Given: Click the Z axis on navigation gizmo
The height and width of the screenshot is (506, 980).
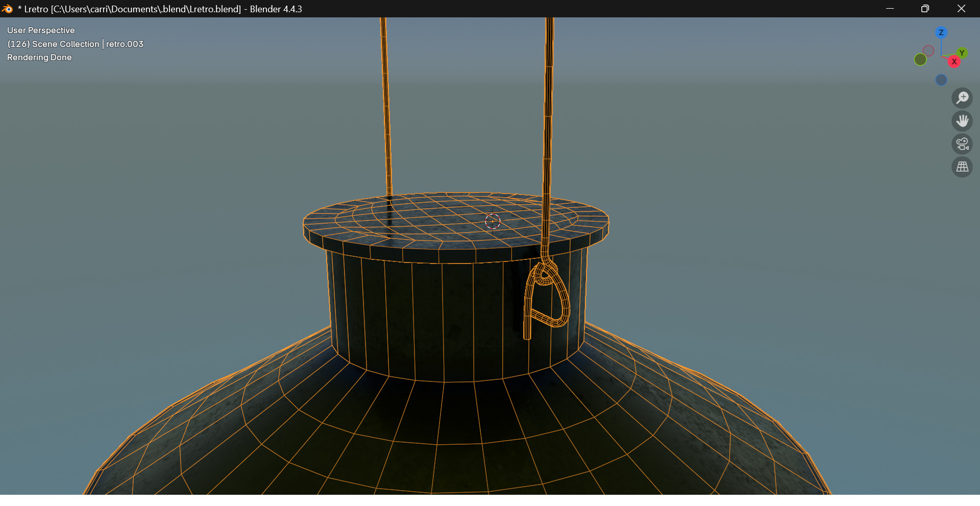Looking at the screenshot, I should (941, 33).
